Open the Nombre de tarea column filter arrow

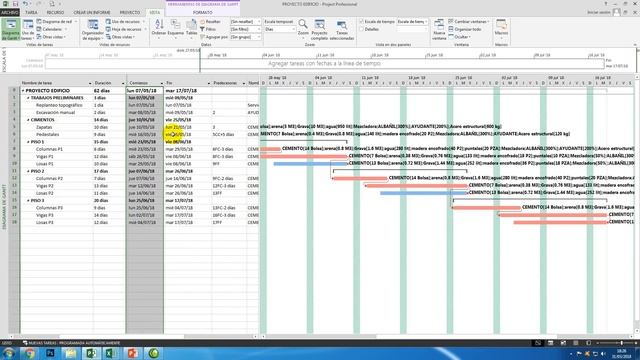(90, 83)
